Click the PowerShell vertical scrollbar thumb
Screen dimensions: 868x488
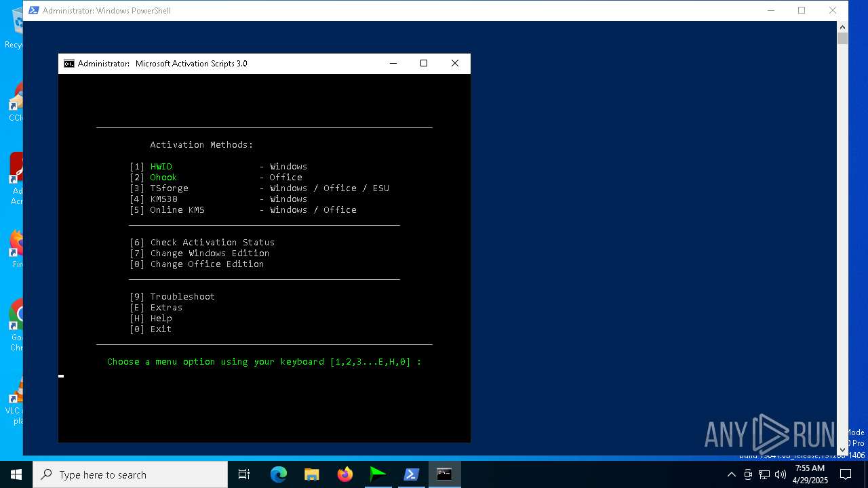coord(842,38)
